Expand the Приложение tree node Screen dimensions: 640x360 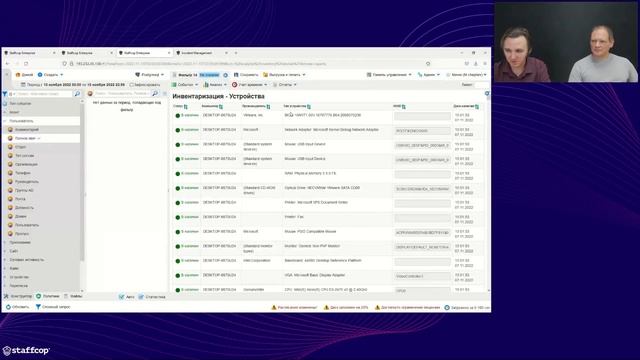(5, 242)
